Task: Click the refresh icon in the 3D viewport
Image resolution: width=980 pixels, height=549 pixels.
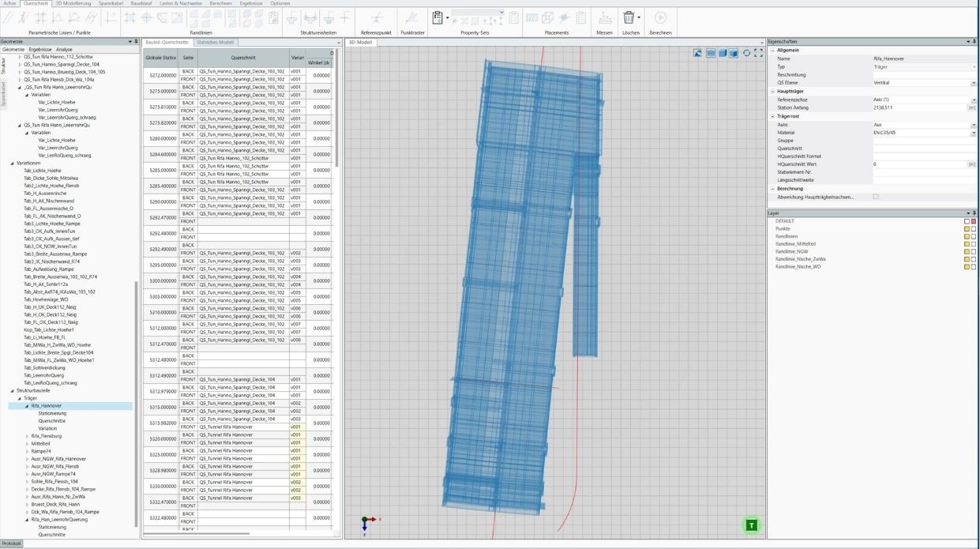Action: point(745,52)
